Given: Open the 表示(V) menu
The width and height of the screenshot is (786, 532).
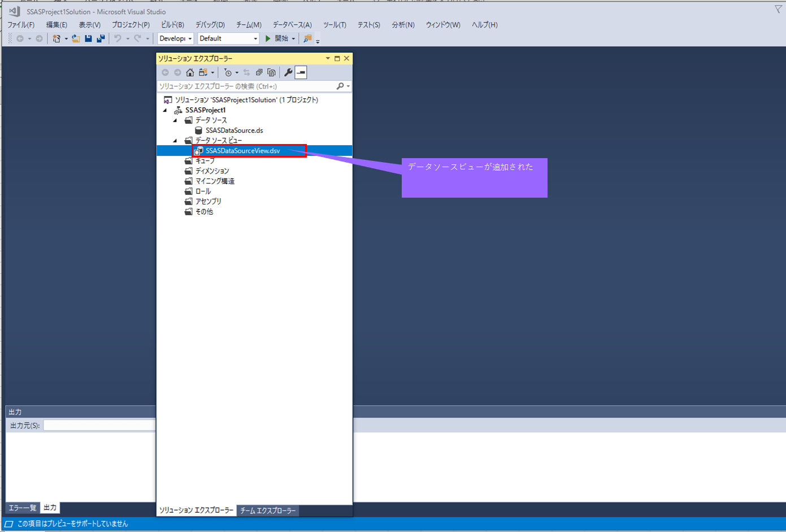Looking at the screenshot, I should 89,25.
